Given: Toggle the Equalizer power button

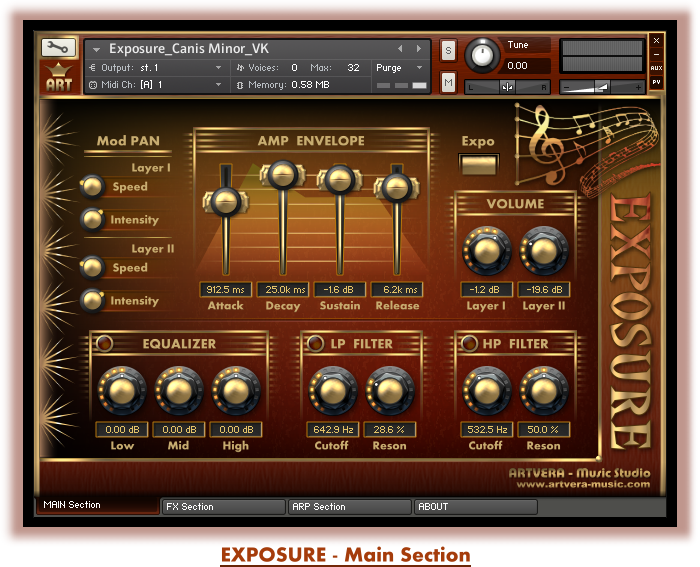Looking at the screenshot, I should (x=104, y=344).
